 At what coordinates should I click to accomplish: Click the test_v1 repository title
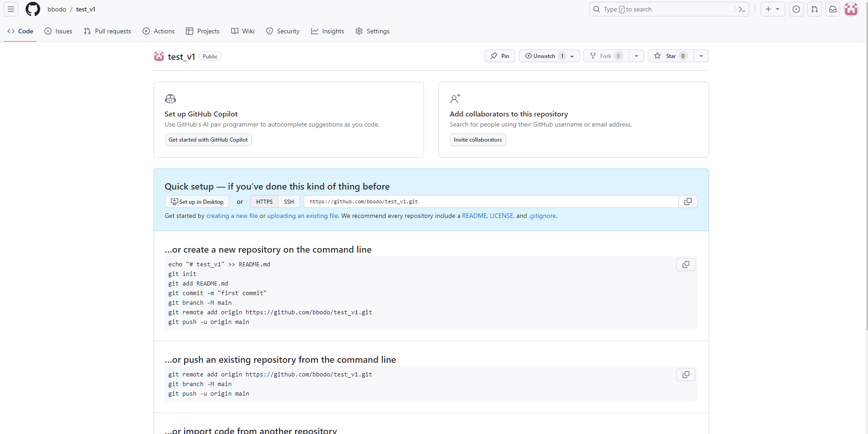[181, 57]
